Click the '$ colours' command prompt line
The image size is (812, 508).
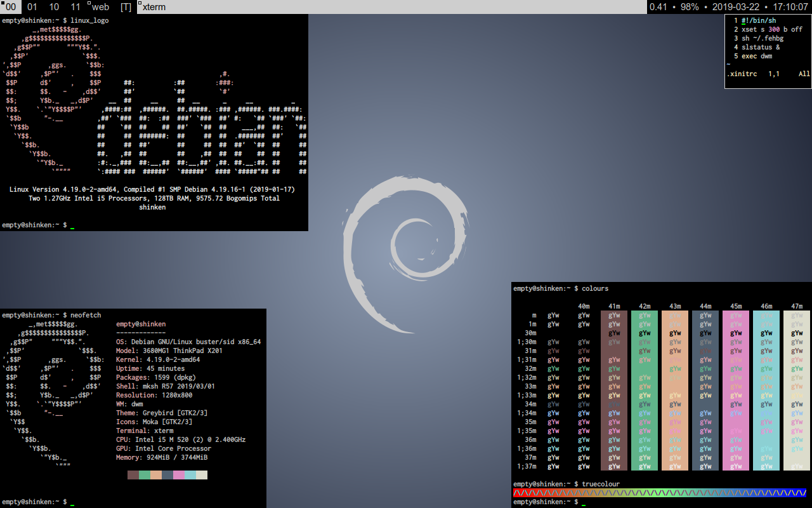pyautogui.click(x=561, y=288)
